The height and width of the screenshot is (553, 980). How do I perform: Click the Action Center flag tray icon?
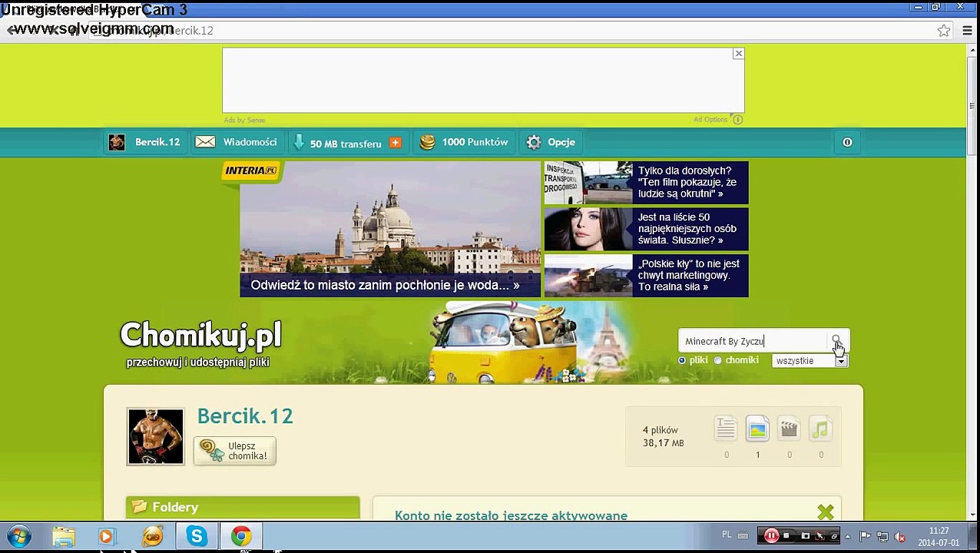[865, 537]
